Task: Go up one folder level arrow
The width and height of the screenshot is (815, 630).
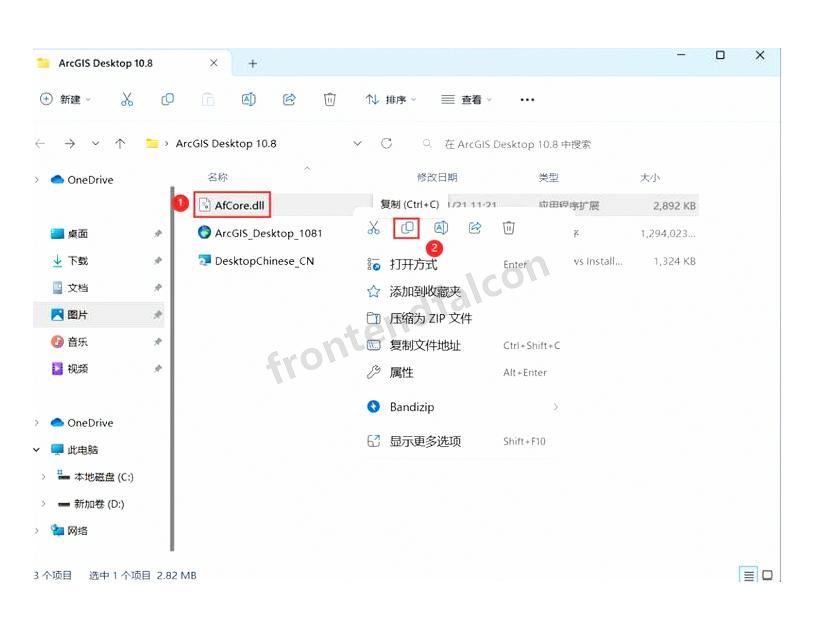Action: (x=120, y=143)
